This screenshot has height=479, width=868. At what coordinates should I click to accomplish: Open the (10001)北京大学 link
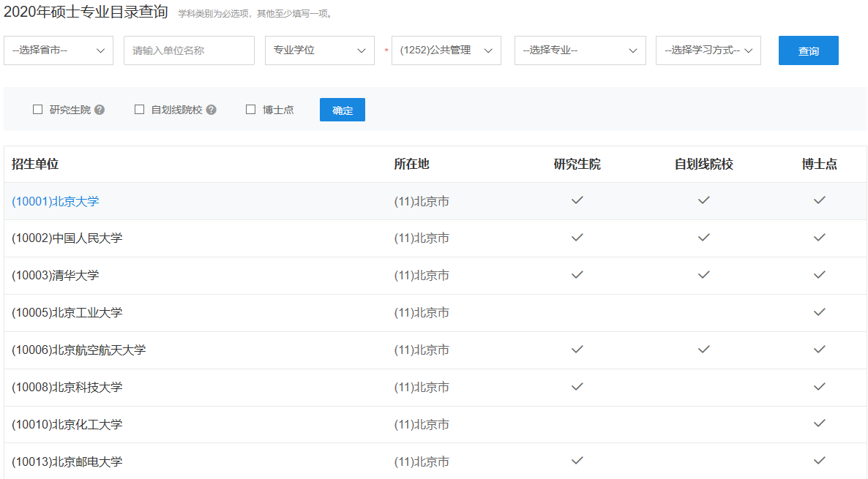click(56, 201)
